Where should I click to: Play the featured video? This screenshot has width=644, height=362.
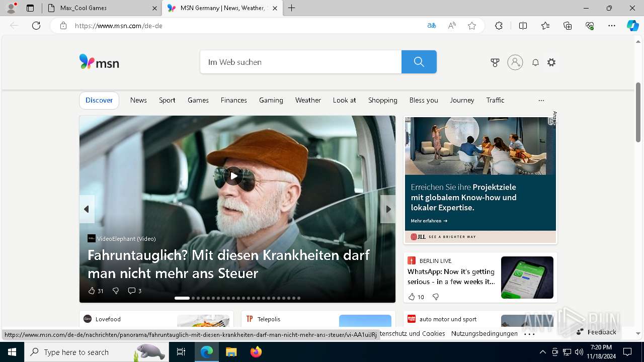coord(233,176)
